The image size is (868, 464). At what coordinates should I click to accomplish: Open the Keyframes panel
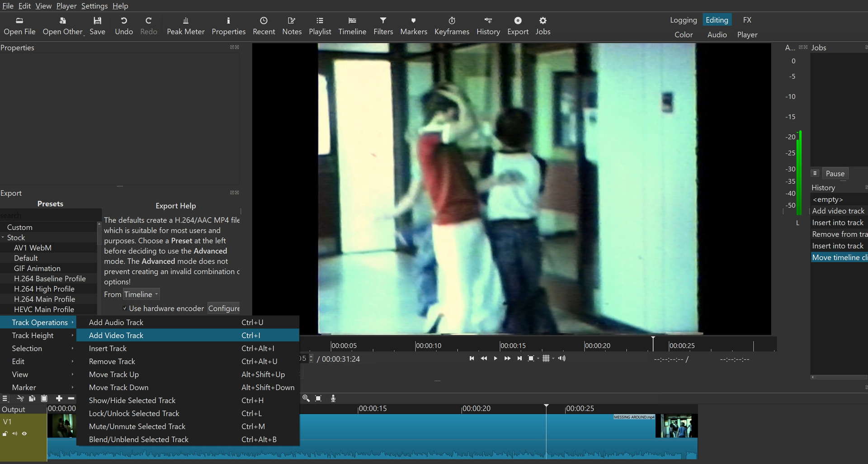pos(452,26)
